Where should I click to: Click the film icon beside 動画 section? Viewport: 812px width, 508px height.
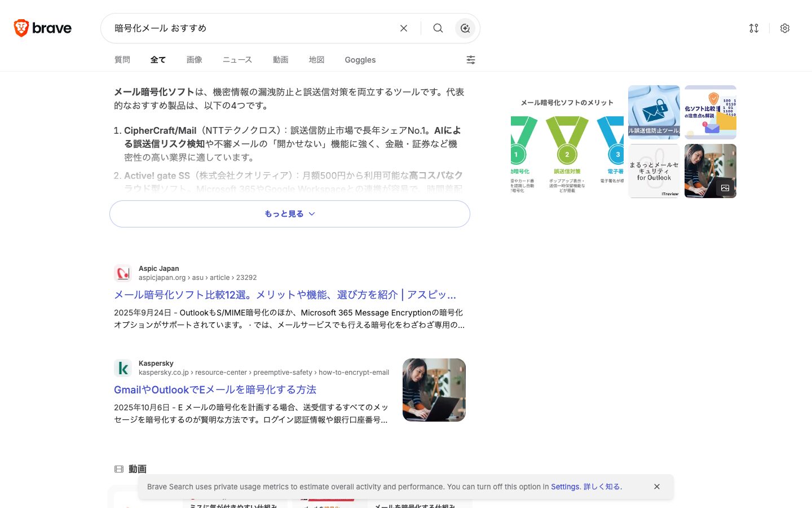119,469
